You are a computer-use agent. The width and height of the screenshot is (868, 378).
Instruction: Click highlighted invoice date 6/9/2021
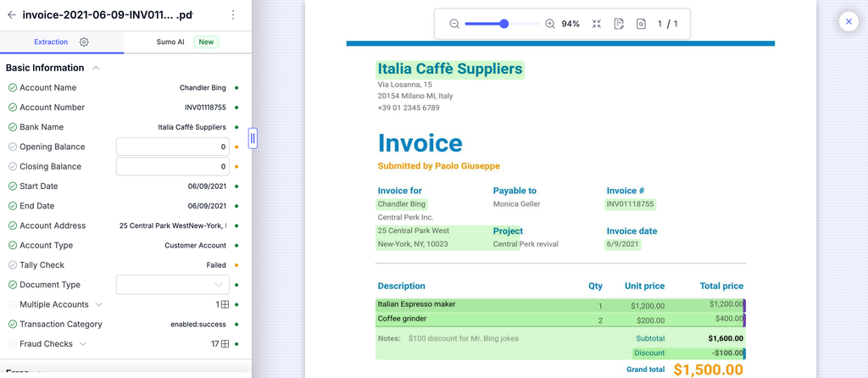tap(623, 244)
